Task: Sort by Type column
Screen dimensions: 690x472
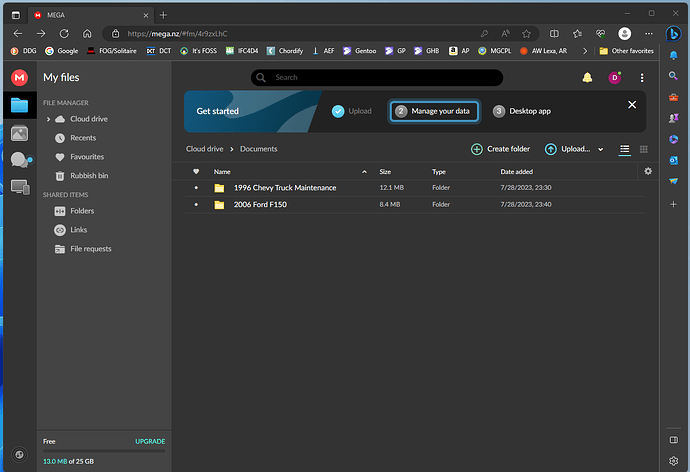Action: 439,172
